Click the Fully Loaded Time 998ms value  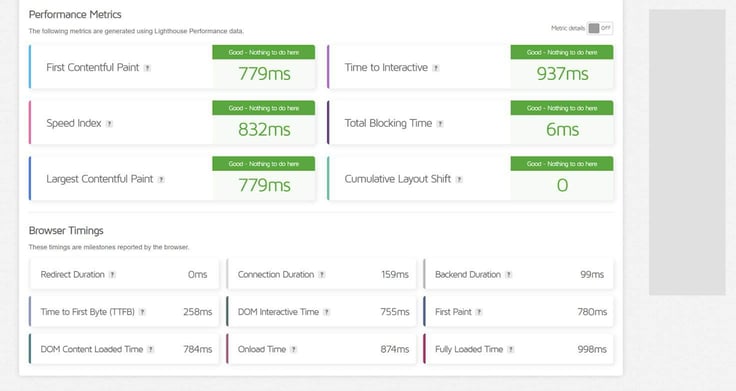point(592,349)
